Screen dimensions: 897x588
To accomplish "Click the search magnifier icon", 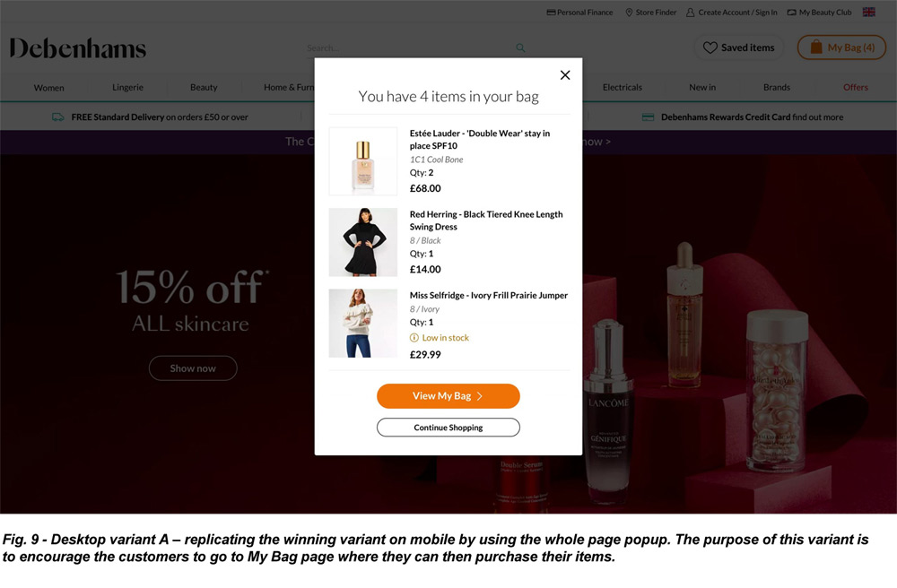I will coord(520,47).
